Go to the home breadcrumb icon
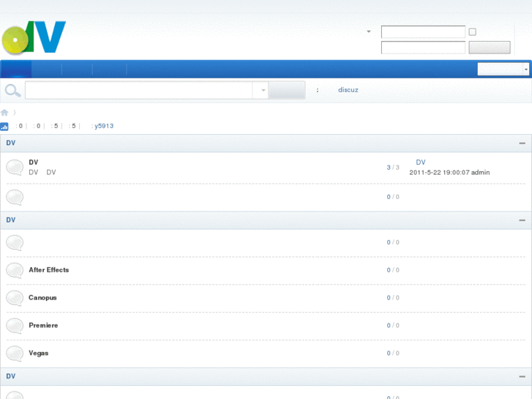The image size is (532, 399). [x=4, y=113]
